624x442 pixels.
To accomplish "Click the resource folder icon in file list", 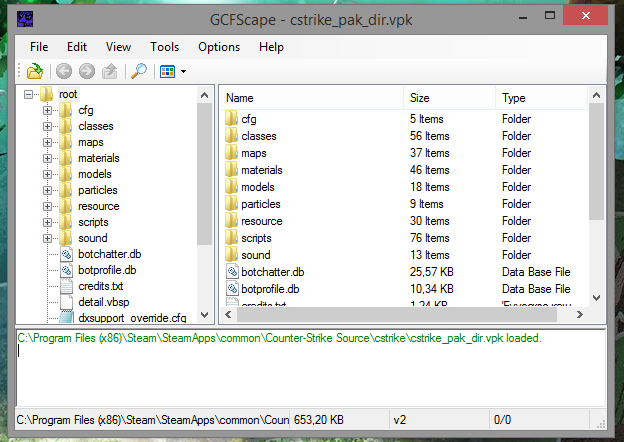I will pyautogui.click(x=232, y=221).
